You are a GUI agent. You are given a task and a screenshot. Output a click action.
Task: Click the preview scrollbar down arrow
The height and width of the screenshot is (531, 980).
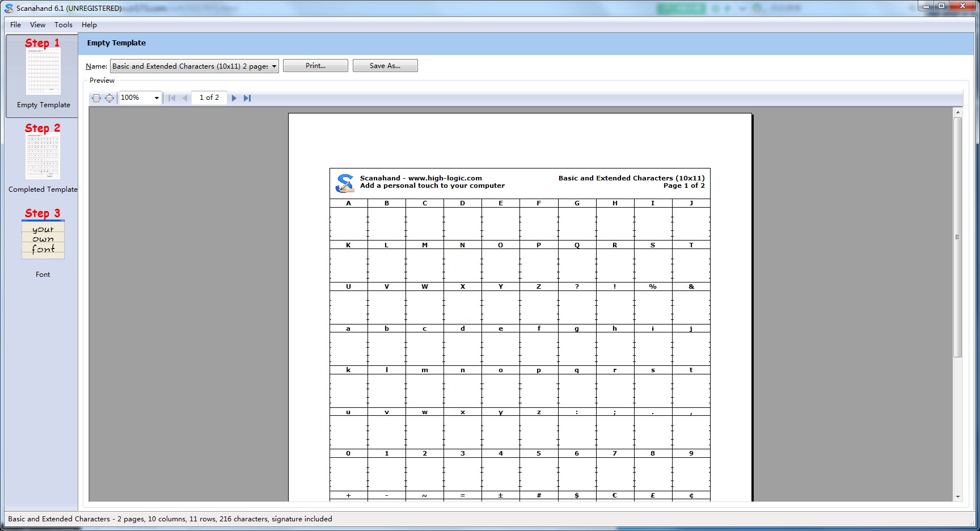tap(958, 496)
